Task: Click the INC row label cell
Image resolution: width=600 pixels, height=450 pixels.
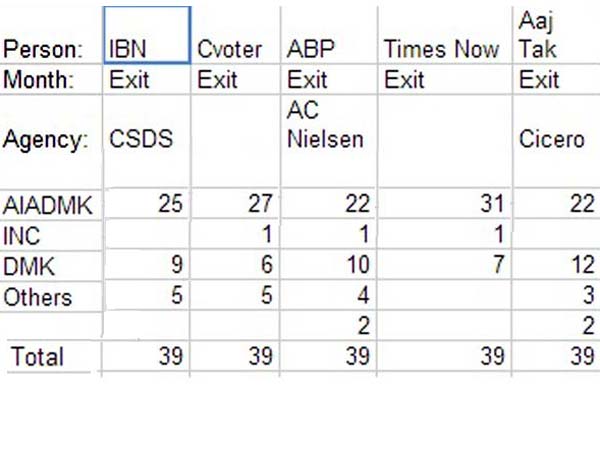Action: coord(50,237)
